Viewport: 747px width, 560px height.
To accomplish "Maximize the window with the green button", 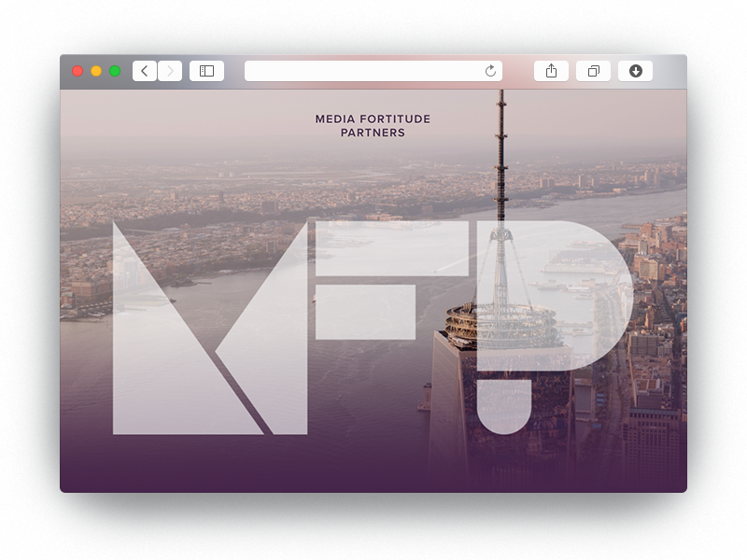I will tap(115, 71).
